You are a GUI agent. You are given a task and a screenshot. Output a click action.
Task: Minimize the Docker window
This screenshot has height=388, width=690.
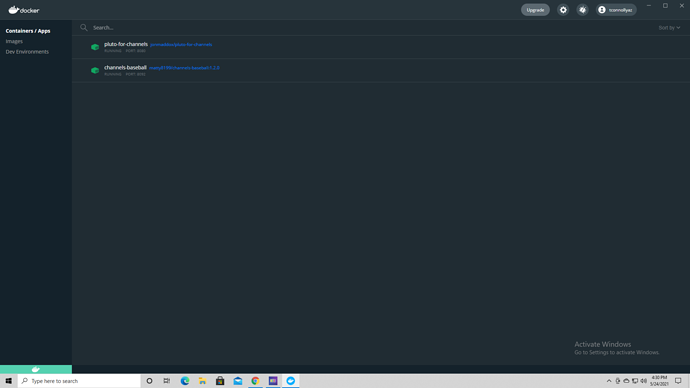(649, 6)
